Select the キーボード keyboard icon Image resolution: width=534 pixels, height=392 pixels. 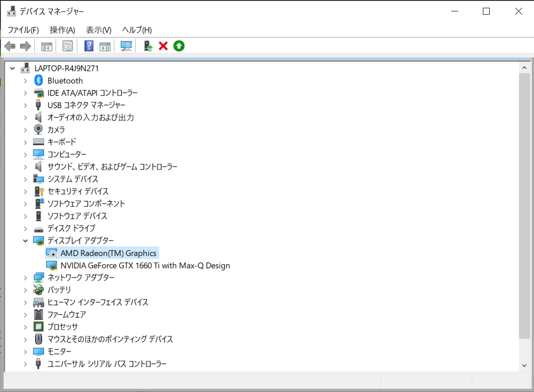pos(38,141)
